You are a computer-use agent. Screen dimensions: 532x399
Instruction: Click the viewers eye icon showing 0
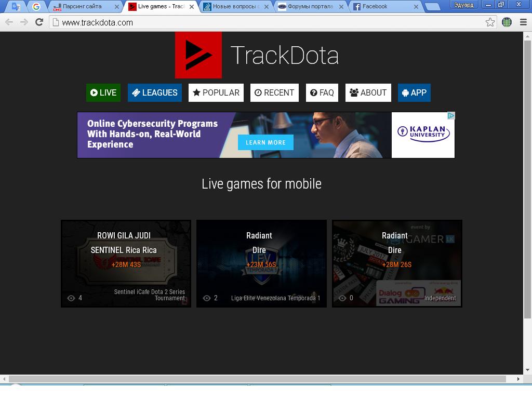pos(342,298)
